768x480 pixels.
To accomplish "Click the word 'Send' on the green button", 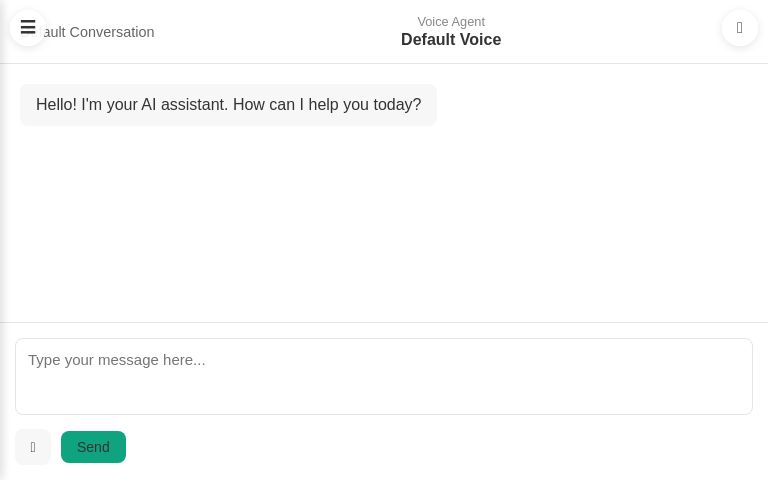I will [93, 447].
